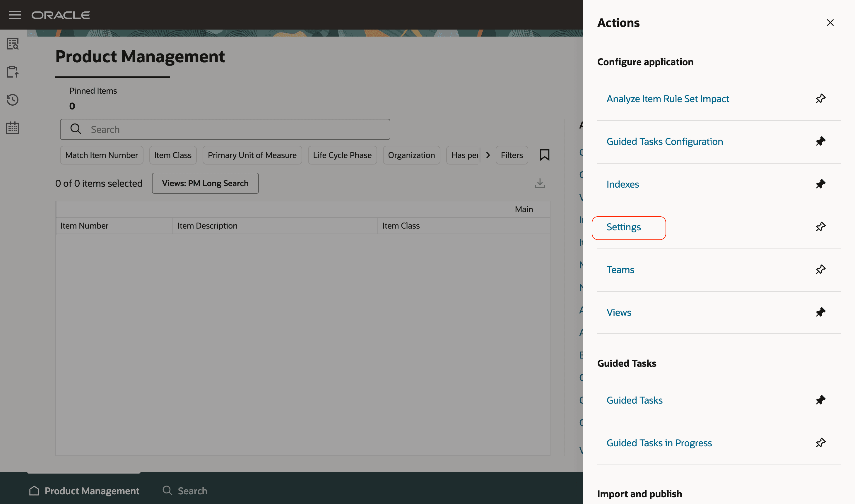
Task: Open the Views: PM Long Search selector
Action: 205,183
